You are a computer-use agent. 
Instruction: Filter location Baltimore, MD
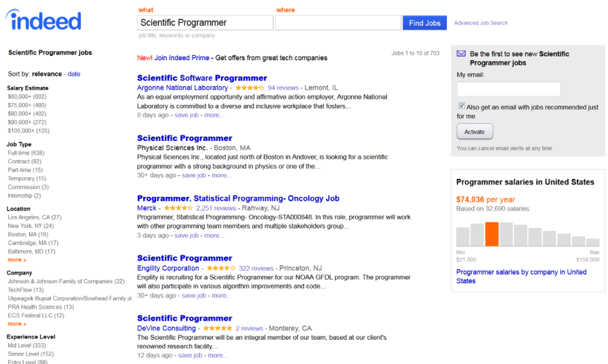(31, 251)
